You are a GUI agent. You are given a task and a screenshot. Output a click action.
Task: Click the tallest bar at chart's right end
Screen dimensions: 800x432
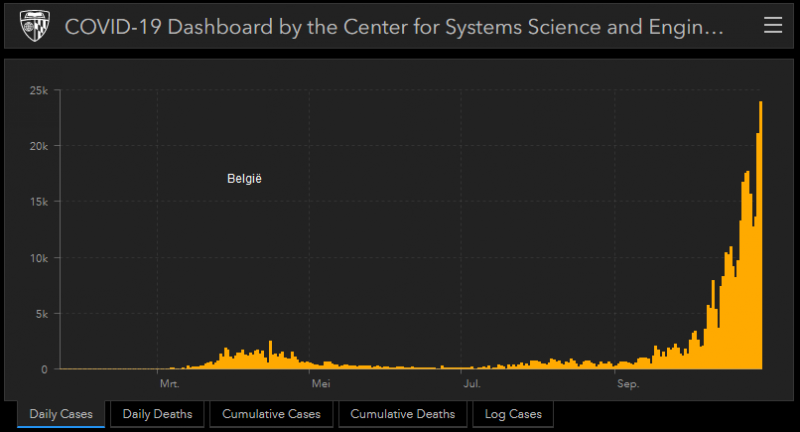(x=761, y=235)
